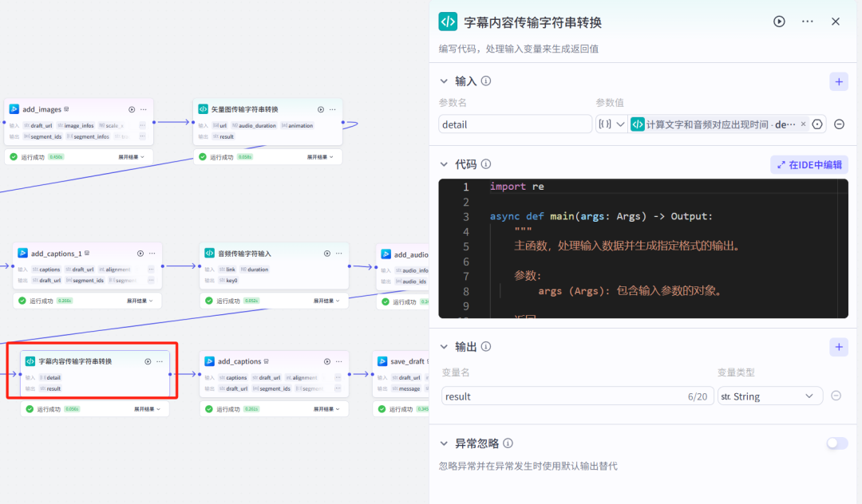Enable the 异常忽略 exception toggle
Screen dimensions: 862x504
837,443
